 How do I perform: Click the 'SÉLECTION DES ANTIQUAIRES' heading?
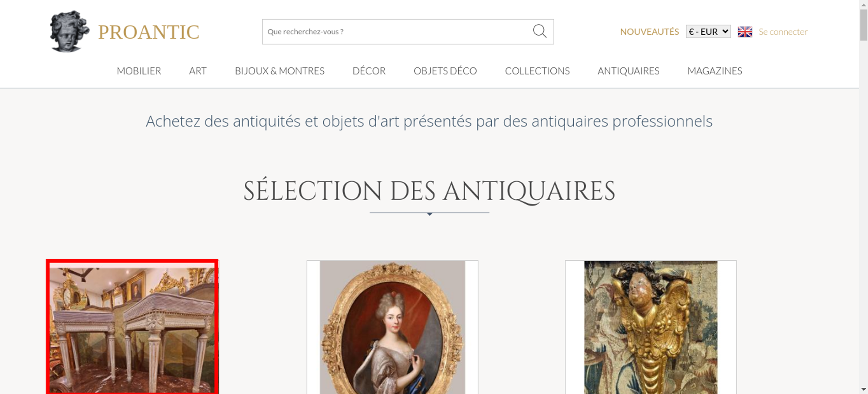tap(429, 191)
